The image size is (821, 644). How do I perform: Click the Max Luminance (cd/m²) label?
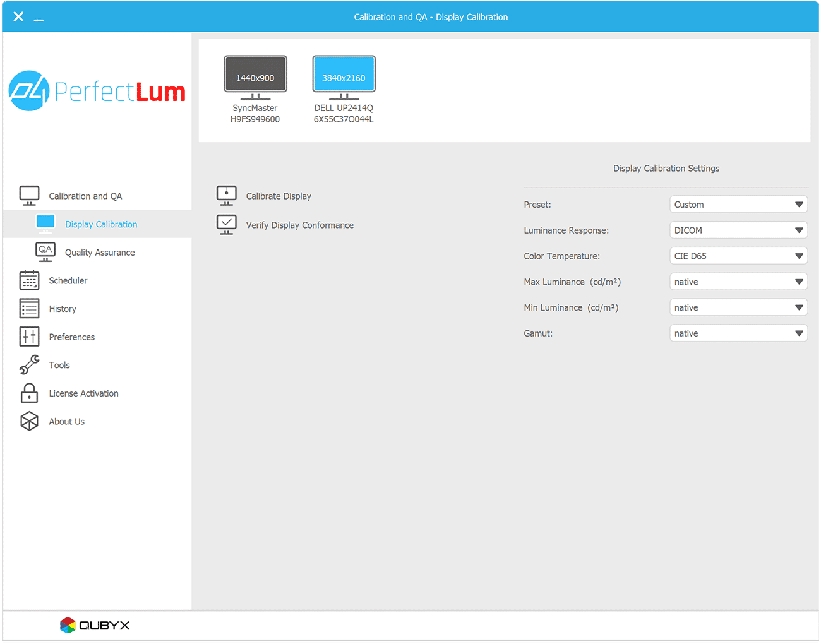click(x=572, y=282)
